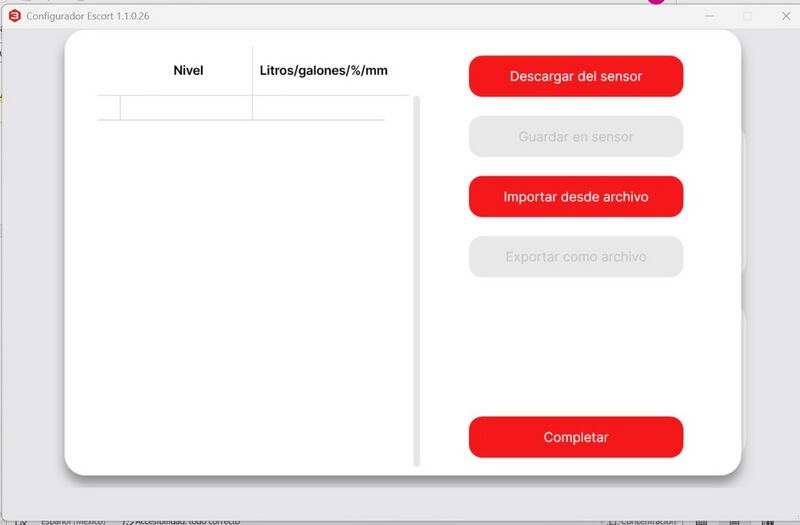The width and height of the screenshot is (800, 525).
Task: Click the empty Nivel table cell
Action: pyautogui.click(x=186, y=108)
